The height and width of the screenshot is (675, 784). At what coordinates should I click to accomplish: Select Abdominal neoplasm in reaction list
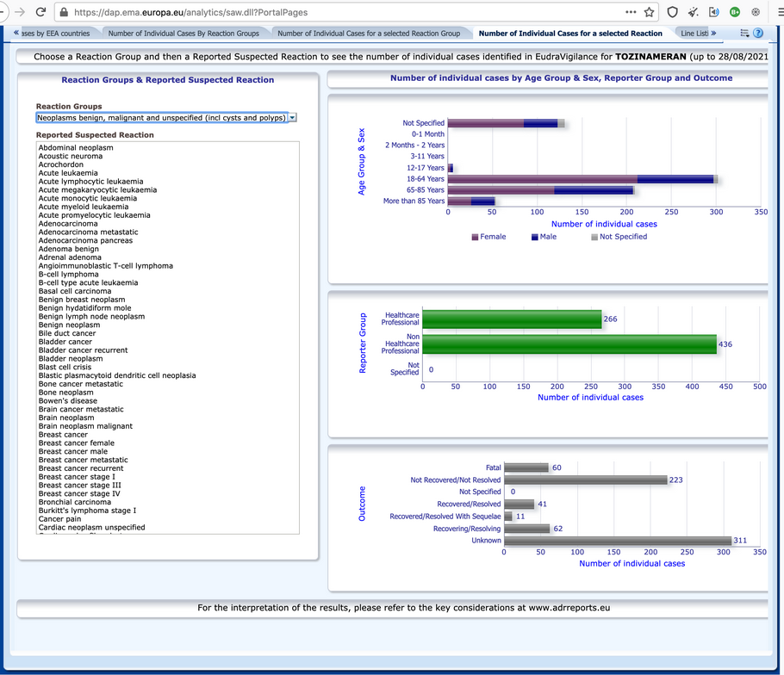[x=76, y=147]
